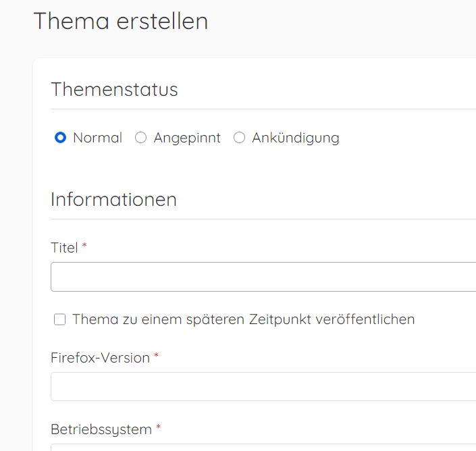Click the "Informationen" section heading
The width and height of the screenshot is (476, 451).
113,199
